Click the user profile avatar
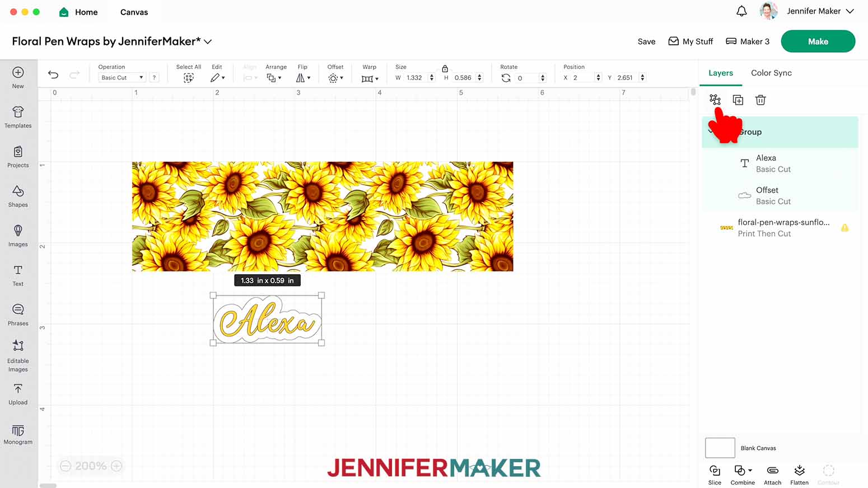This screenshot has width=868, height=488. (768, 11)
